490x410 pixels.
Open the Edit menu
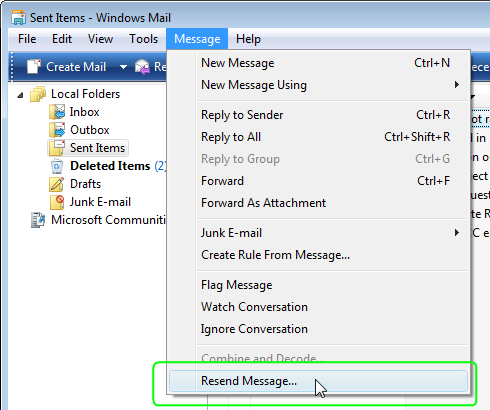pyautogui.click(x=62, y=39)
